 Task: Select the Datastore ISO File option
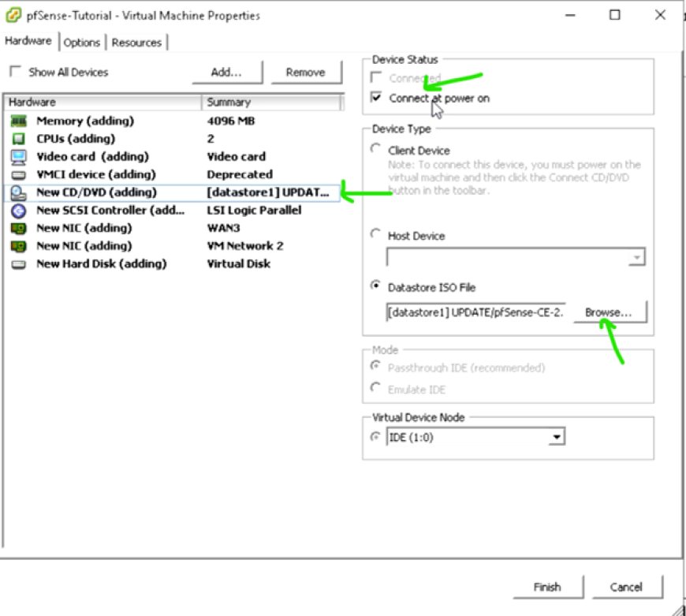coord(375,286)
